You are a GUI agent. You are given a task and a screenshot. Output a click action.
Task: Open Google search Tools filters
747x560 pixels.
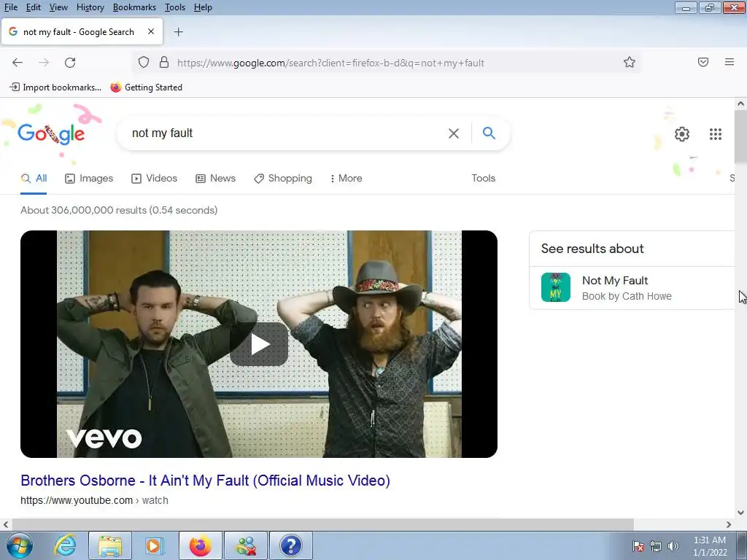(483, 178)
